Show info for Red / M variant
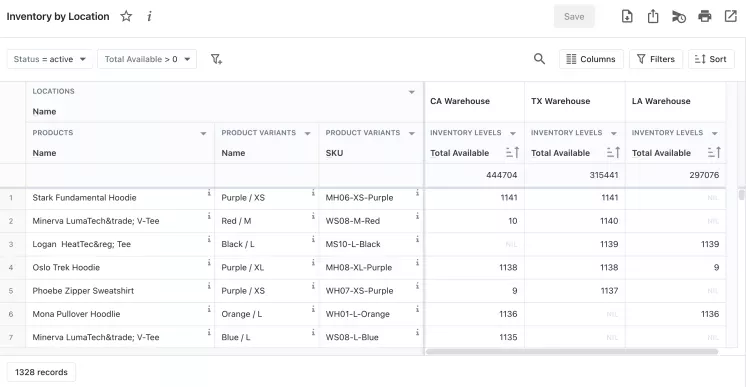 click(x=313, y=216)
